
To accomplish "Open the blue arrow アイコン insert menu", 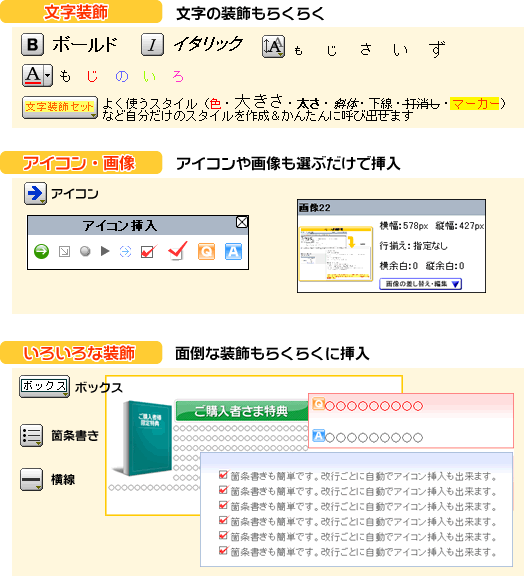I will [x=35, y=193].
